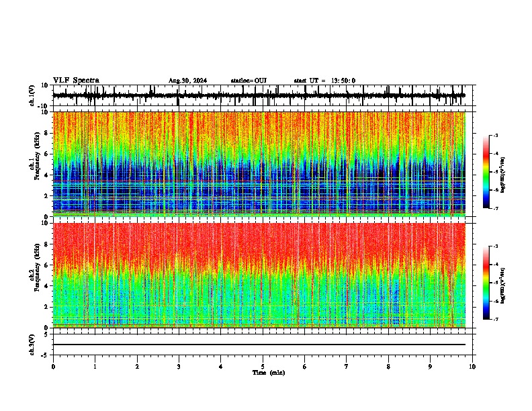532x411 pixels.
Task: Click the ch.1 "Frequency (kHz)" axis label
Action: (x=38, y=156)
